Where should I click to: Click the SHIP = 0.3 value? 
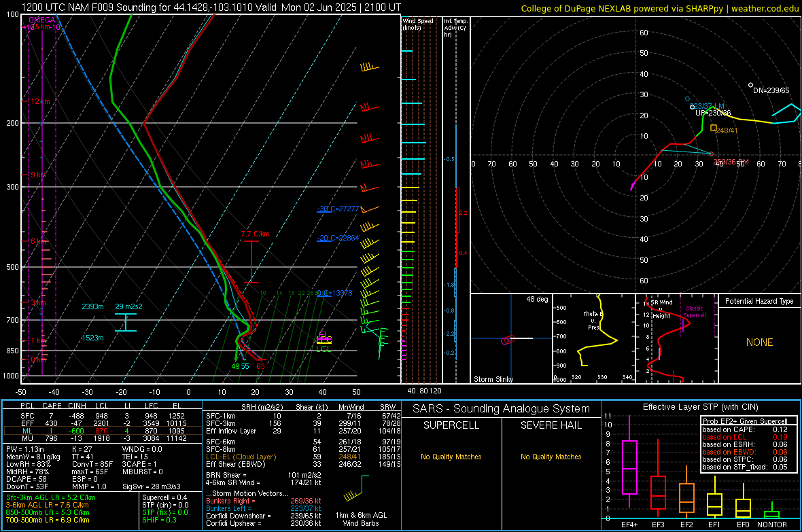[x=159, y=520]
